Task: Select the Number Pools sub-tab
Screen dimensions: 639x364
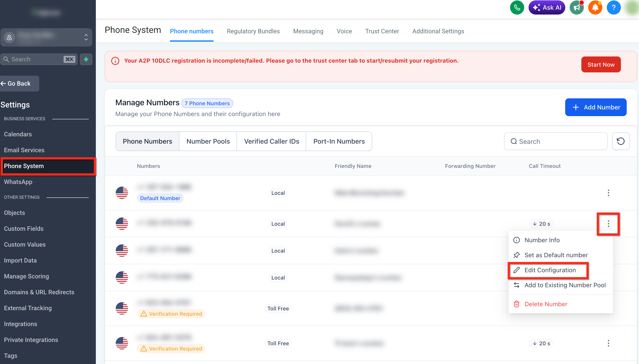Action: click(208, 141)
